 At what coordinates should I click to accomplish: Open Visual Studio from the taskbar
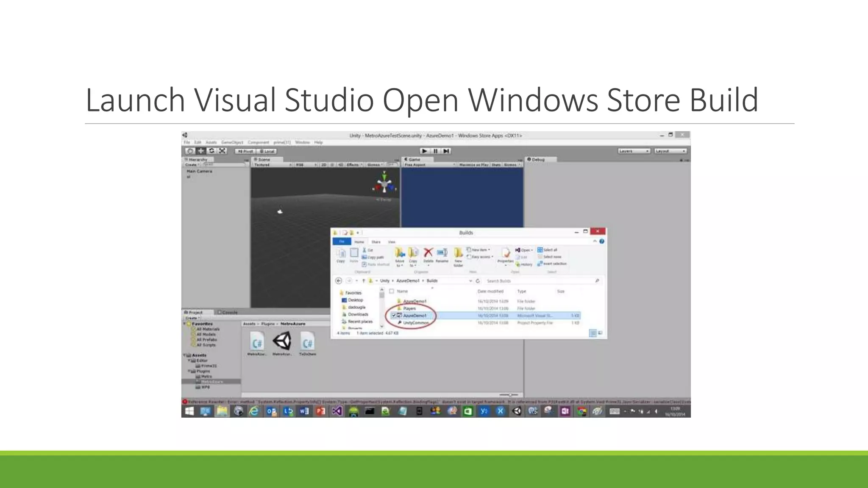tap(337, 411)
